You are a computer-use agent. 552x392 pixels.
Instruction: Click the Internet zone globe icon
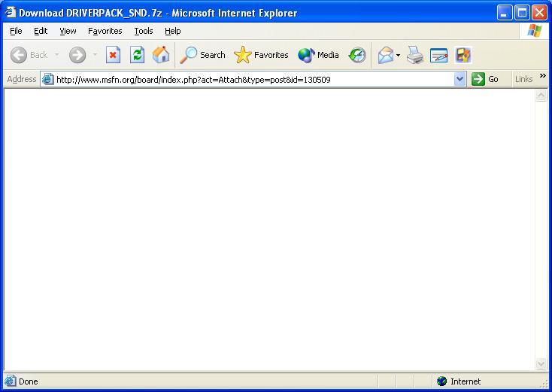(x=441, y=381)
